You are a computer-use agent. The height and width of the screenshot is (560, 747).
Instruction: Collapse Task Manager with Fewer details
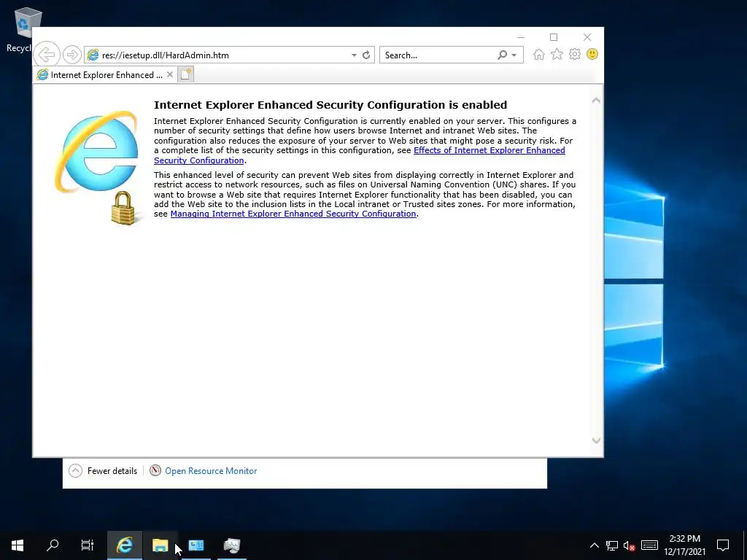103,471
